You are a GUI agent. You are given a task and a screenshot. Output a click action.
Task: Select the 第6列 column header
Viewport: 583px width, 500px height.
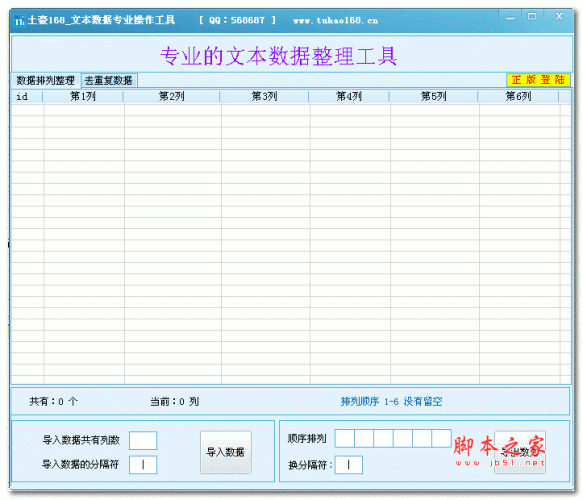pos(518,97)
